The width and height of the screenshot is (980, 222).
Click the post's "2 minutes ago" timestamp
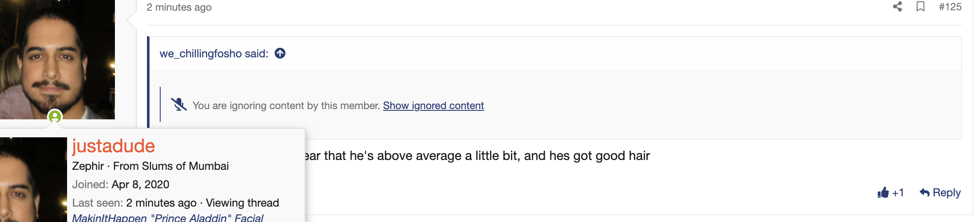179,7
